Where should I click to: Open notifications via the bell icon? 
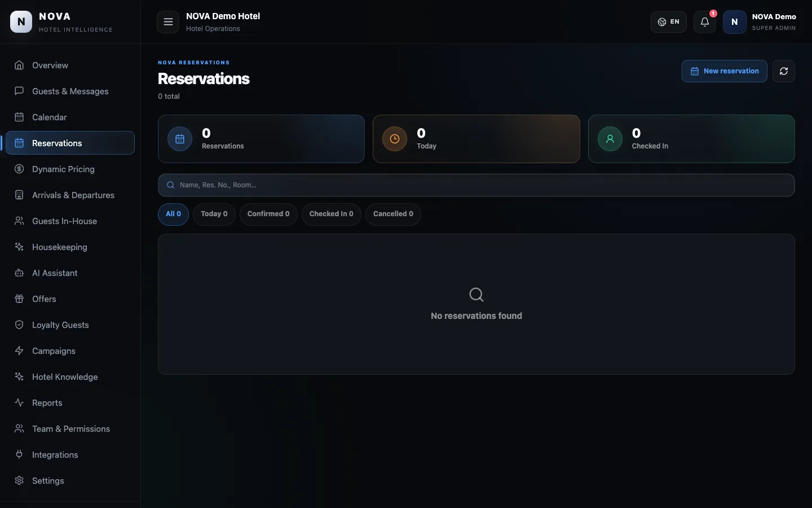pos(705,22)
